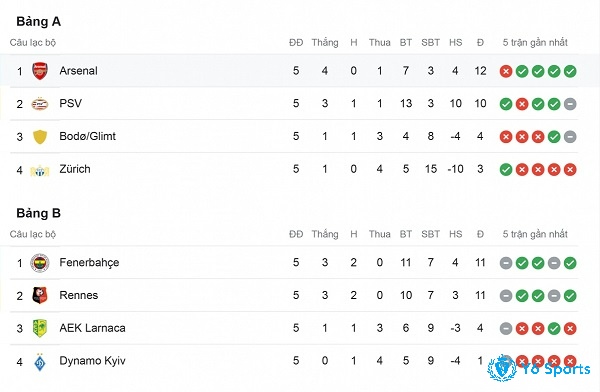The height and width of the screenshot is (392, 600).
Task: Click Arsenal's red loss icon in recent matches
Action: tap(506, 71)
